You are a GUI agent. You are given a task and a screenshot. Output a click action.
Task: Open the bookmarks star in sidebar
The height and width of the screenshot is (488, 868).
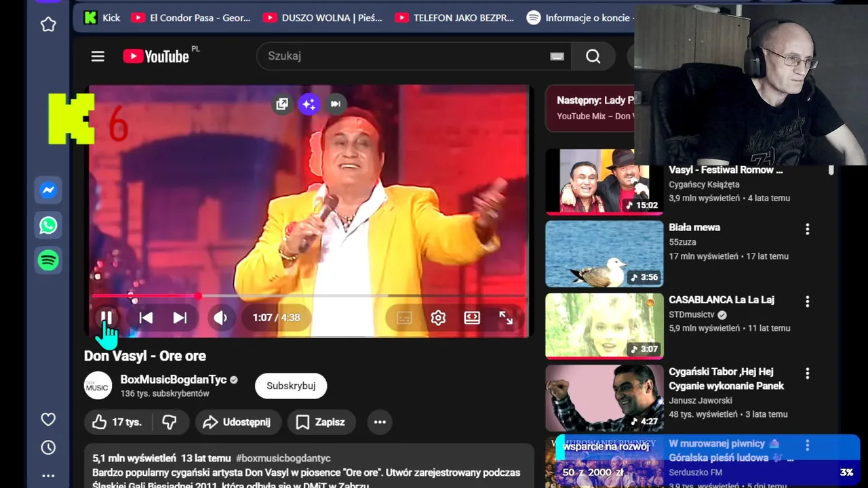(x=48, y=24)
